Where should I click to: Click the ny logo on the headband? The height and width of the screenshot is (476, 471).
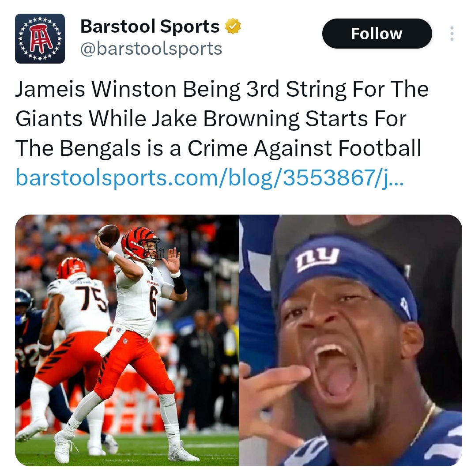tap(317, 258)
